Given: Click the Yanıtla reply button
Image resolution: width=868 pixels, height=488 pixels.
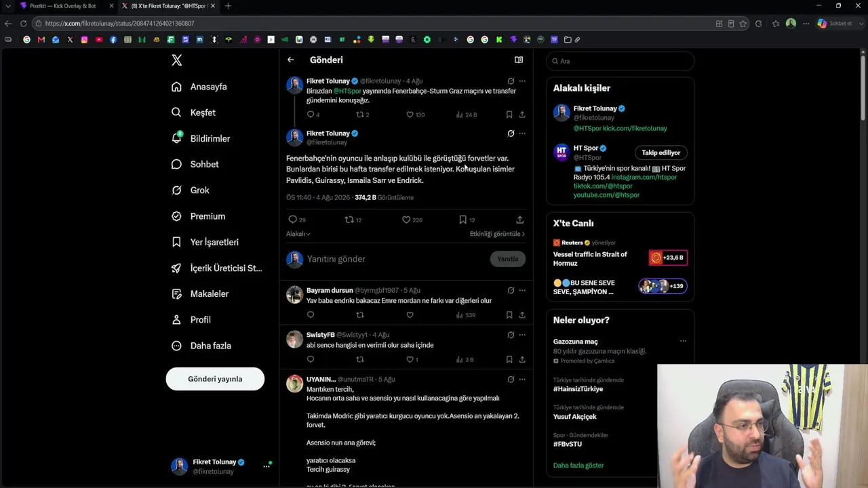Looking at the screenshot, I should [x=508, y=259].
